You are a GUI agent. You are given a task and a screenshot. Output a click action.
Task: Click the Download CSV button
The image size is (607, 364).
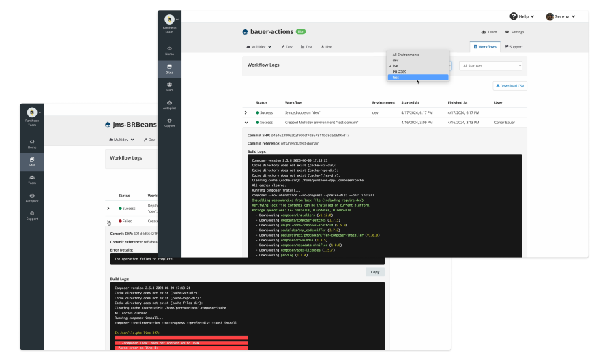(x=510, y=86)
